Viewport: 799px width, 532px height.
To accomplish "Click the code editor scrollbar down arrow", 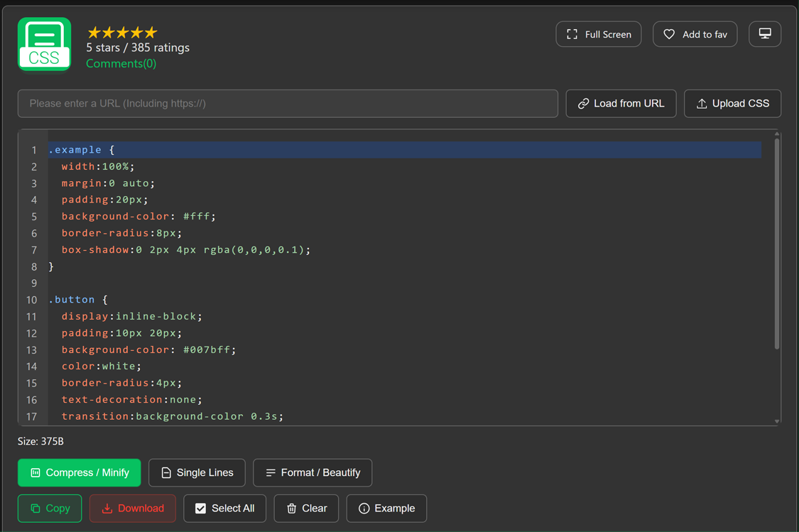I will 775,421.
